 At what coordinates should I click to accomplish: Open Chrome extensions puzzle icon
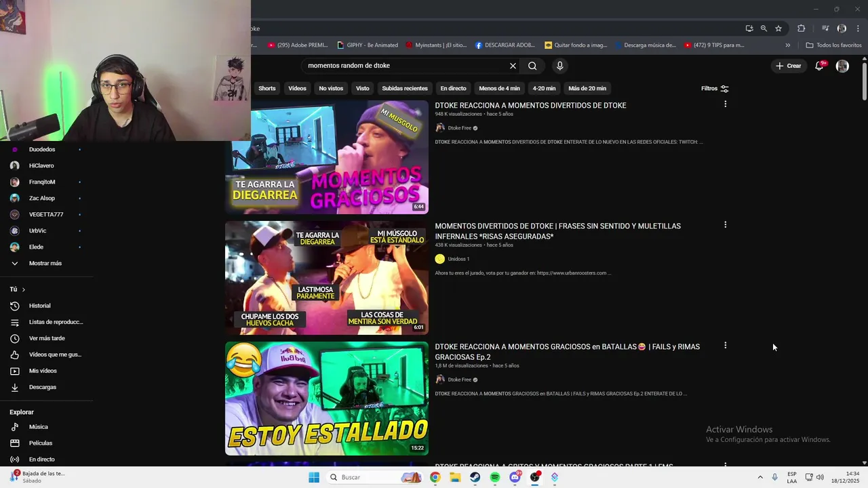coord(802,28)
